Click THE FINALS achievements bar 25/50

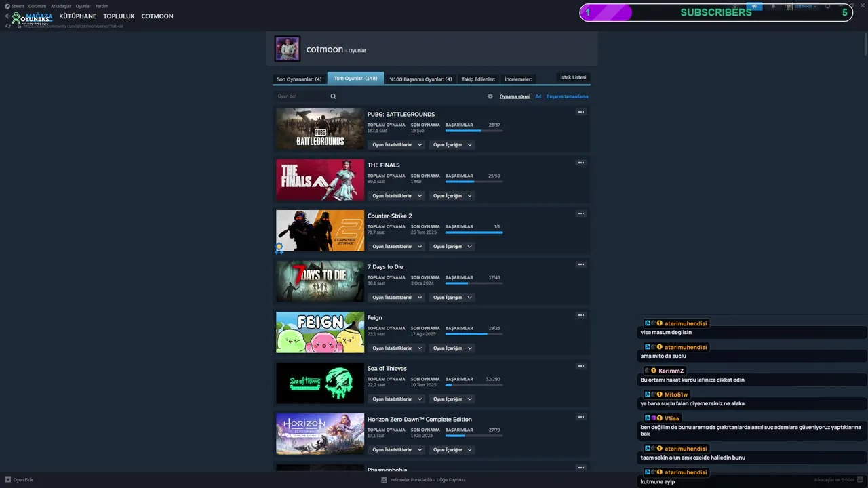coord(474,182)
